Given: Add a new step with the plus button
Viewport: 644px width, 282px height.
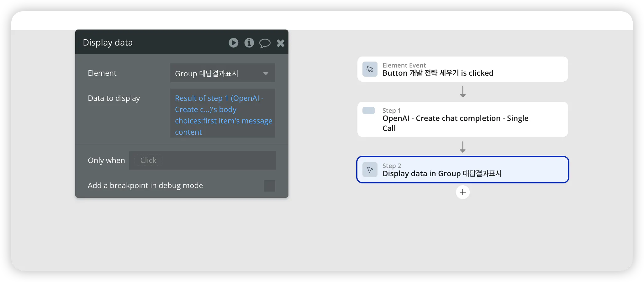Looking at the screenshot, I should pyautogui.click(x=463, y=192).
